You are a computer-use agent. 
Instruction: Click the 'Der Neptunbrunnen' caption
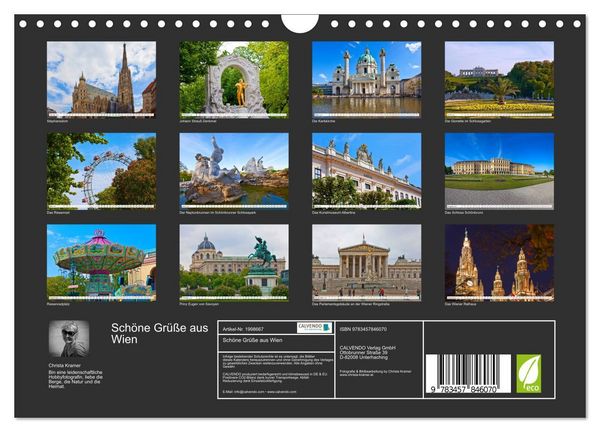pos(218,213)
